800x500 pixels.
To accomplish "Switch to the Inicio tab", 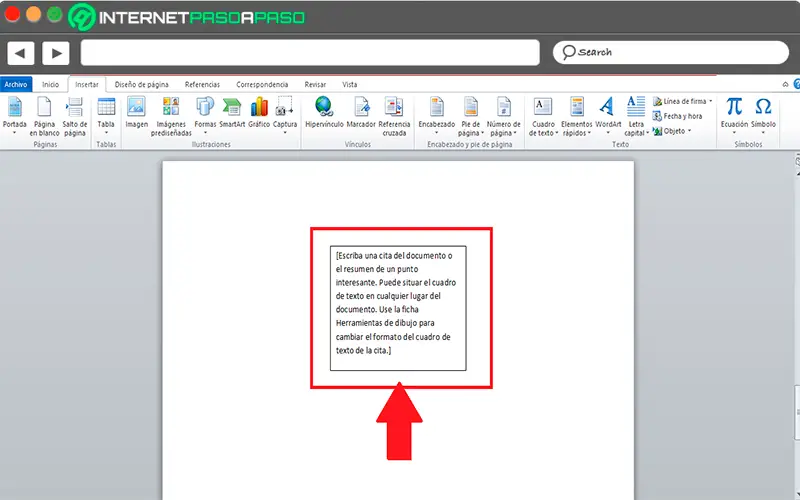I will tap(50, 84).
